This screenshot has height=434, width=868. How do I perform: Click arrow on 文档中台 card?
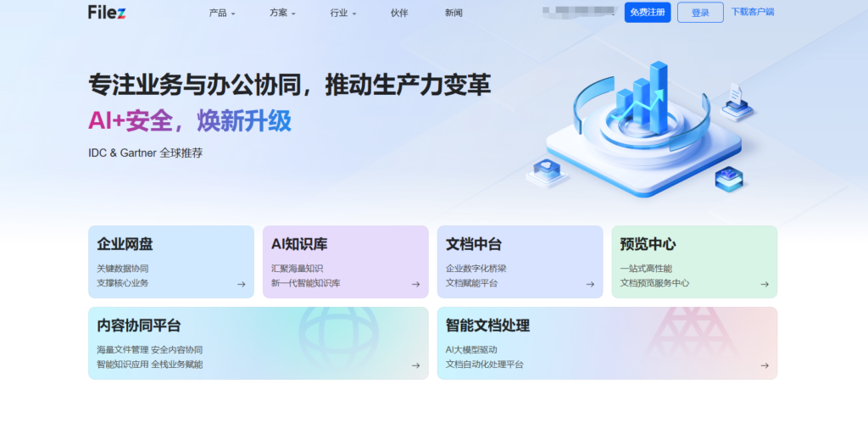click(590, 284)
